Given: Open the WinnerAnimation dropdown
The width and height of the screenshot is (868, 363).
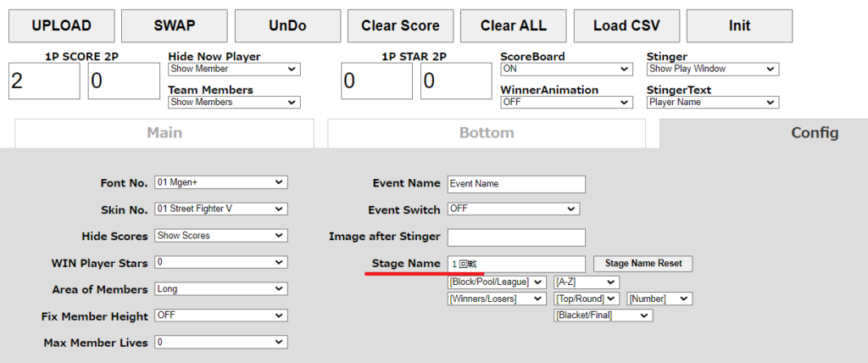Looking at the screenshot, I should (x=566, y=103).
